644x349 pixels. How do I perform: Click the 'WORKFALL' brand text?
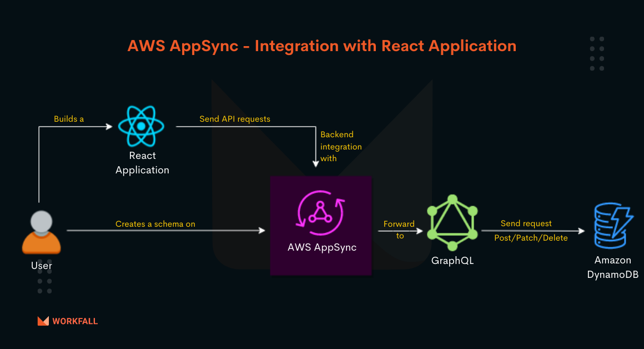[x=75, y=321]
